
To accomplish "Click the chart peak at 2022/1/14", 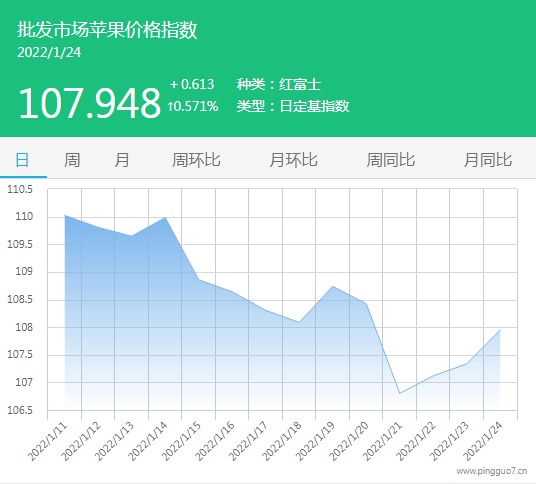I will [x=165, y=217].
